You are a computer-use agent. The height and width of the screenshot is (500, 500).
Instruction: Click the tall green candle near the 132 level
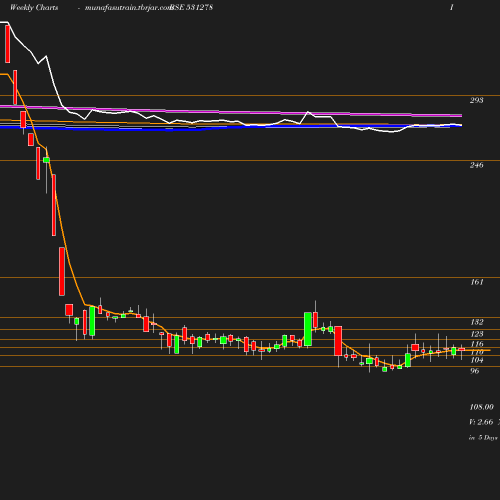pyautogui.click(x=308, y=329)
